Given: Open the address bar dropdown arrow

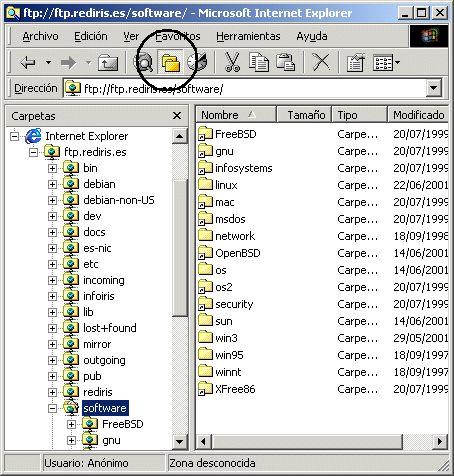Looking at the screenshot, I should tap(434, 88).
